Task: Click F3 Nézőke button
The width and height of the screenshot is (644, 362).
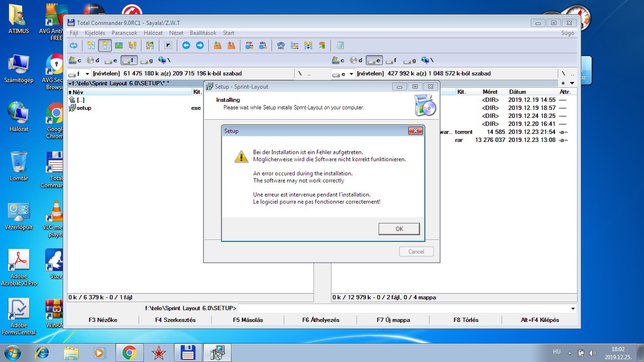Action: coord(103,320)
